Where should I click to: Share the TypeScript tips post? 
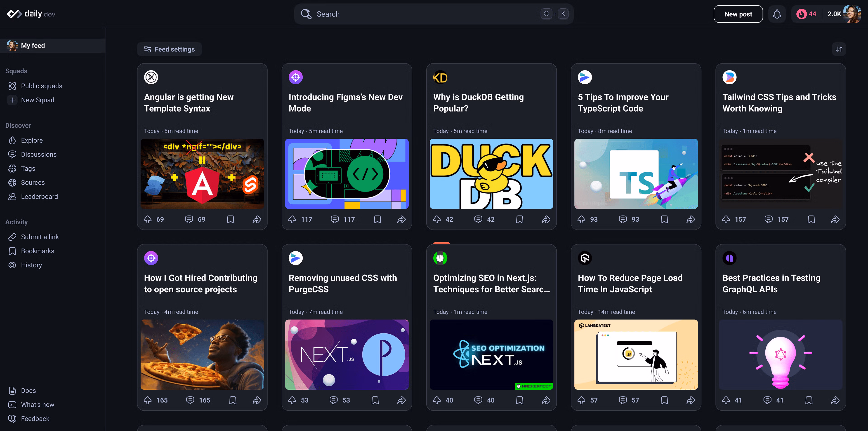click(x=690, y=220)
